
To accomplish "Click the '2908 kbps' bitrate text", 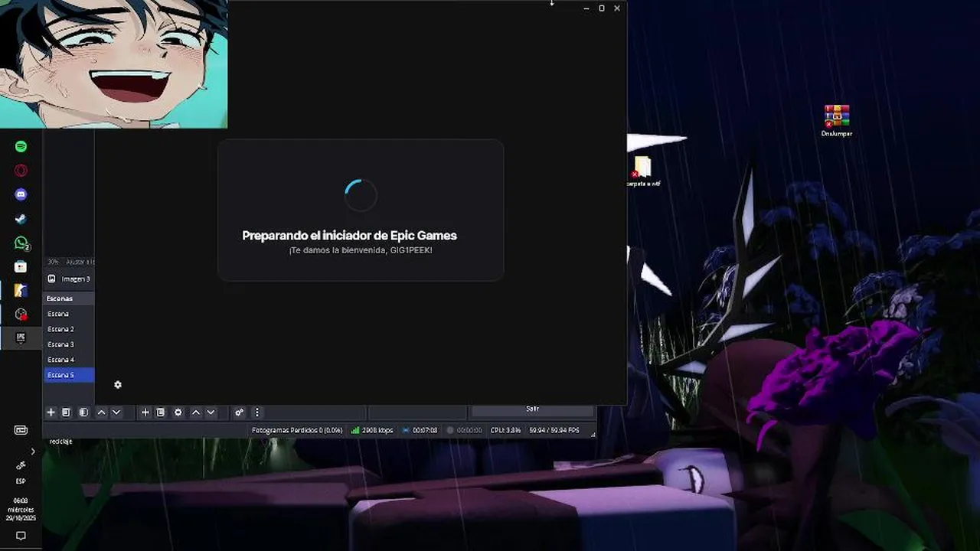I will click(377, 430).
